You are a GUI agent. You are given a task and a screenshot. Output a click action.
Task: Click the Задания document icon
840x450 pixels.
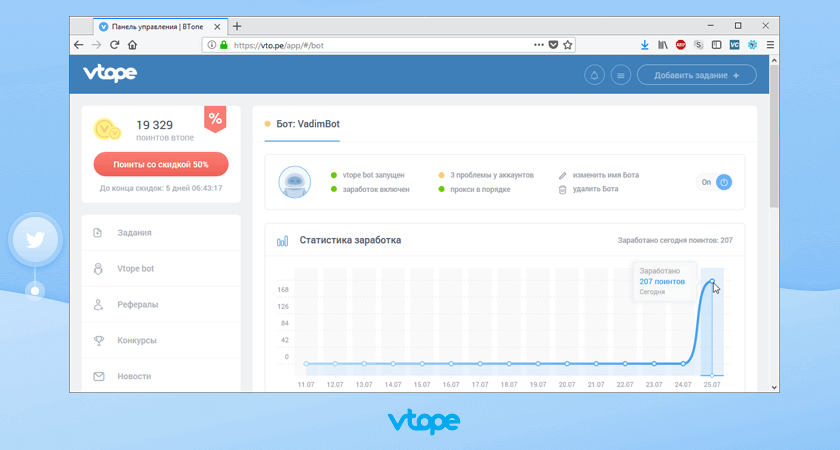(98, 232)
